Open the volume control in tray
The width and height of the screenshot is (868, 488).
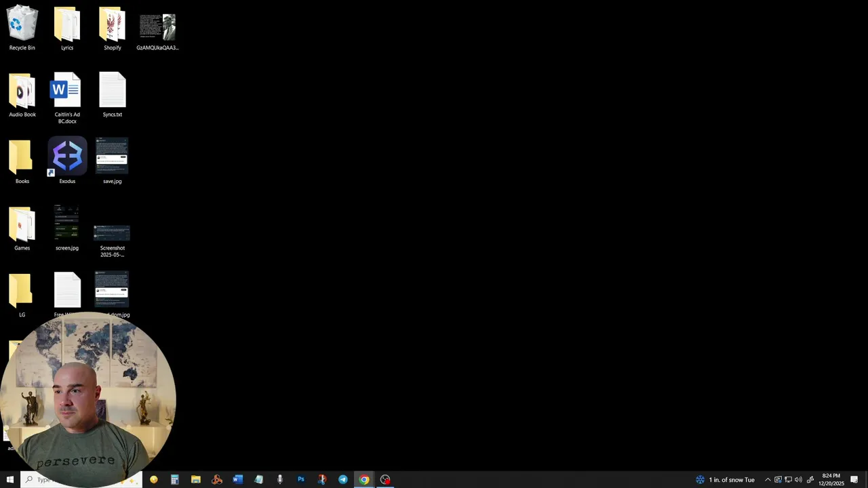[798, 479]
